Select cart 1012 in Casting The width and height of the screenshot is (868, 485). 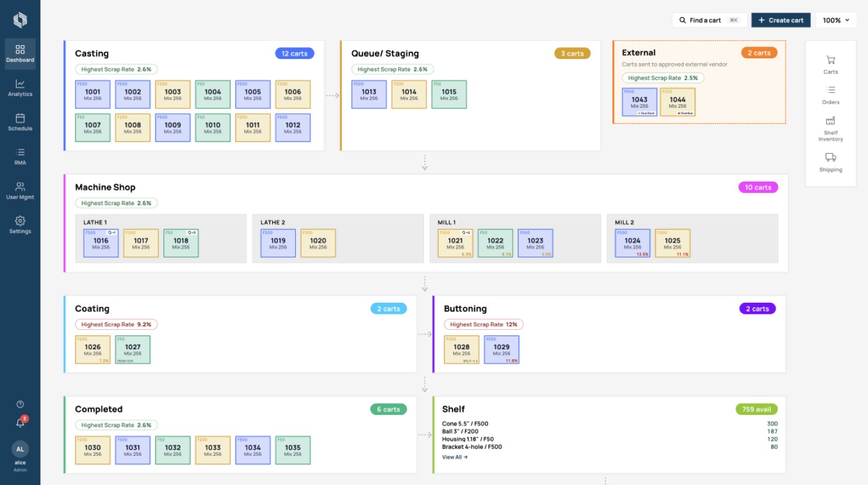293,128
